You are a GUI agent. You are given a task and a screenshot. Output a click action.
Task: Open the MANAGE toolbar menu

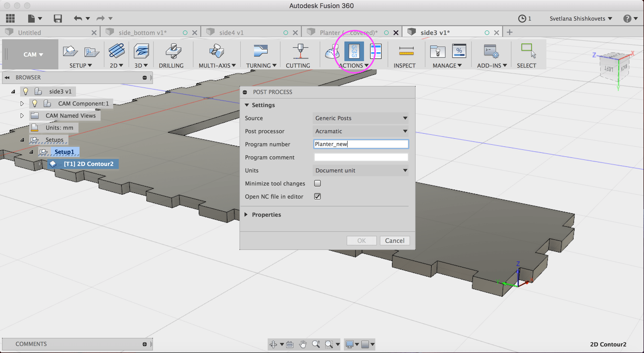447,66
